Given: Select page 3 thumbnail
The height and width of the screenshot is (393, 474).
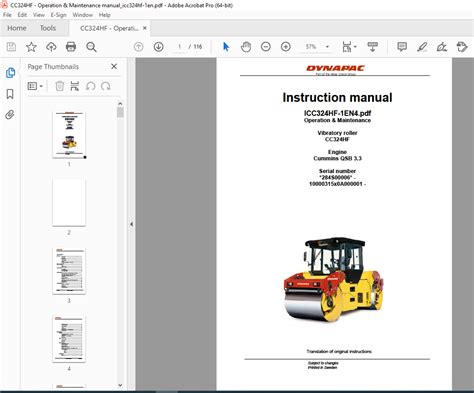Looking at the screenshot, I should tap(69, 271).
